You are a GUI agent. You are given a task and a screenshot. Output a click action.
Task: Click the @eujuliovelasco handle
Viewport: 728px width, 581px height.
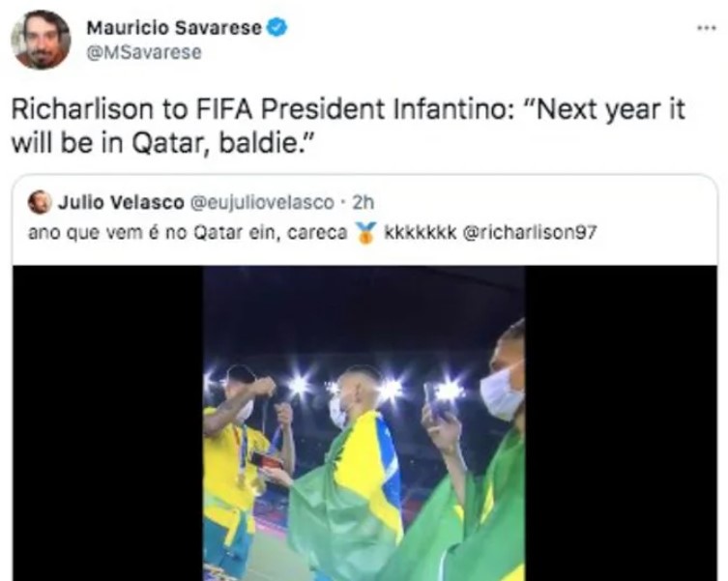coord(261,202)
